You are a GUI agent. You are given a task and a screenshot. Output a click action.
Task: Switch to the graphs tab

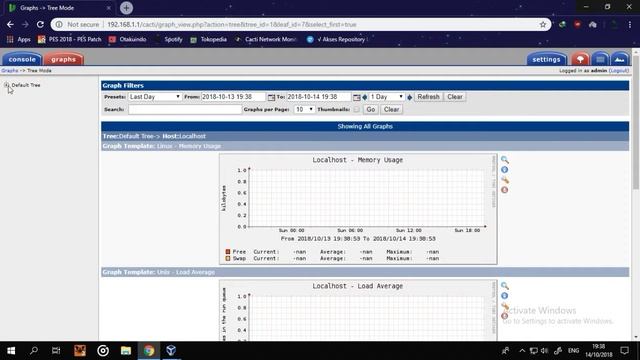coord(64,59)
